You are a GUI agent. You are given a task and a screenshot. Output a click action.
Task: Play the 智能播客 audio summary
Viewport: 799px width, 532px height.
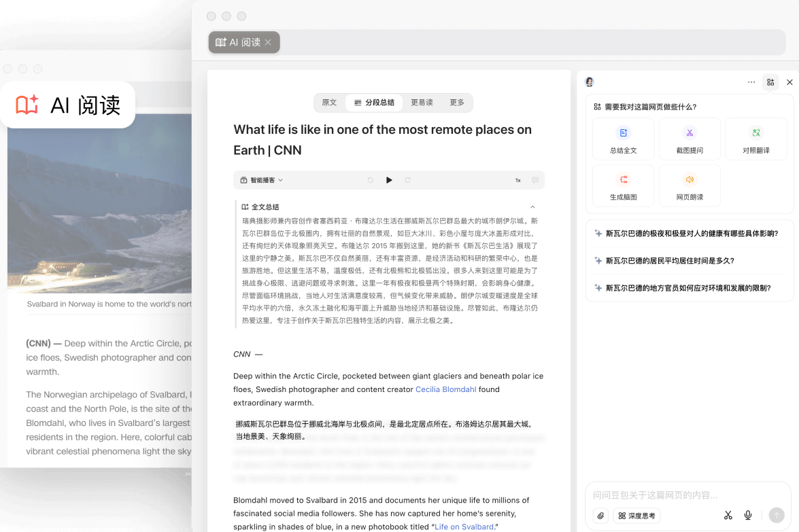[x=389, y=180]
